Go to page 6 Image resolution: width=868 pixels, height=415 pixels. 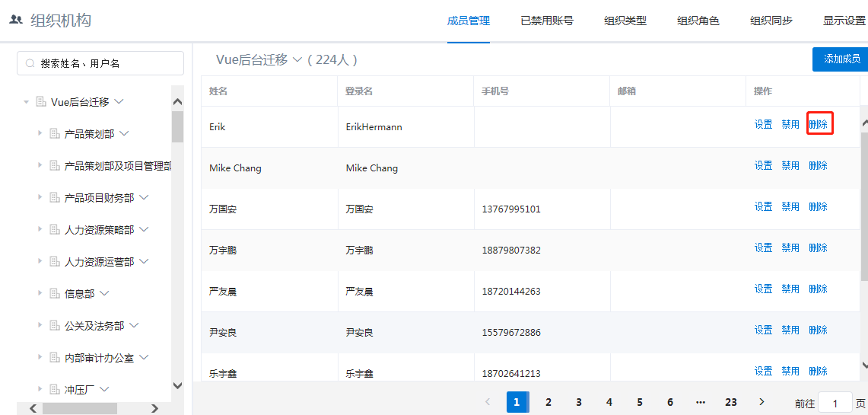[670, 402]
